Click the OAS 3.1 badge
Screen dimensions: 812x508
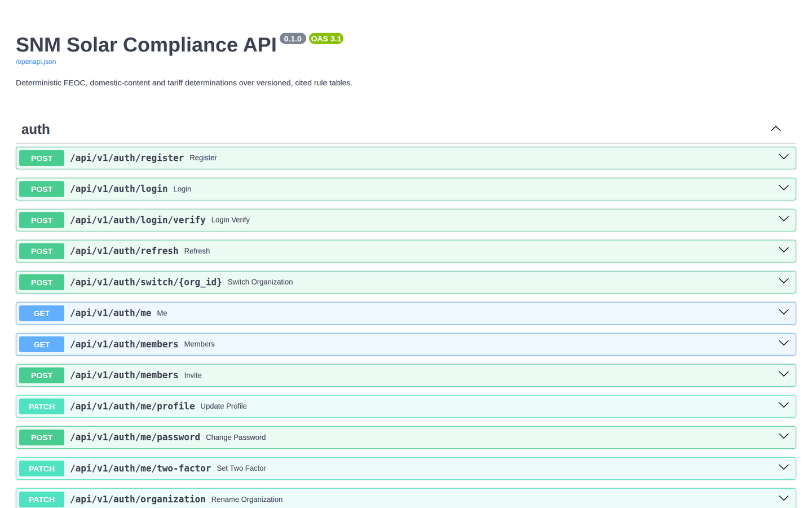click(x=326, y=38)
